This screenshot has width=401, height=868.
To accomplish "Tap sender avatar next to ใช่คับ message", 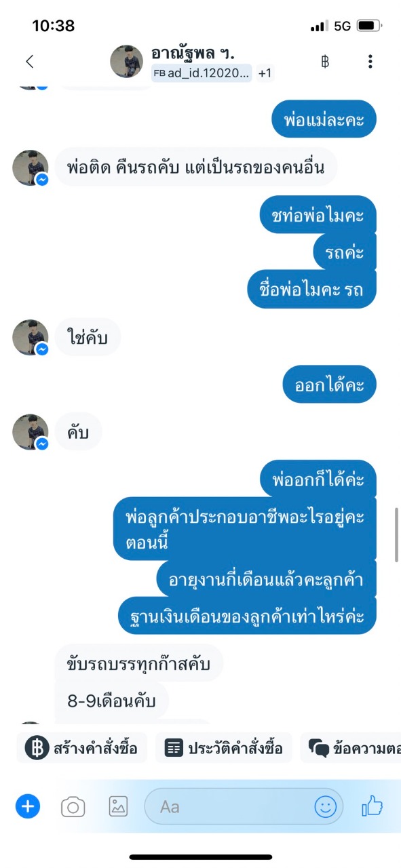I will [31, 337].
